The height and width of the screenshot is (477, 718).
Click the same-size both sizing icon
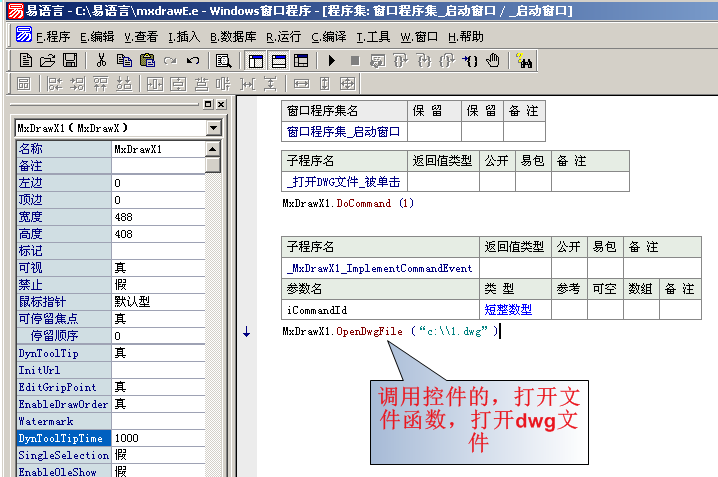(347, 84)
